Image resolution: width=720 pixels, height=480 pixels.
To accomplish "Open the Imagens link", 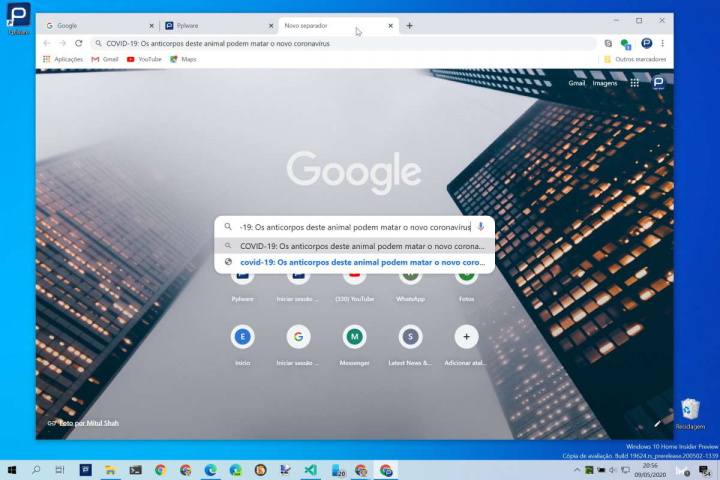I will (x=605, y=83).
